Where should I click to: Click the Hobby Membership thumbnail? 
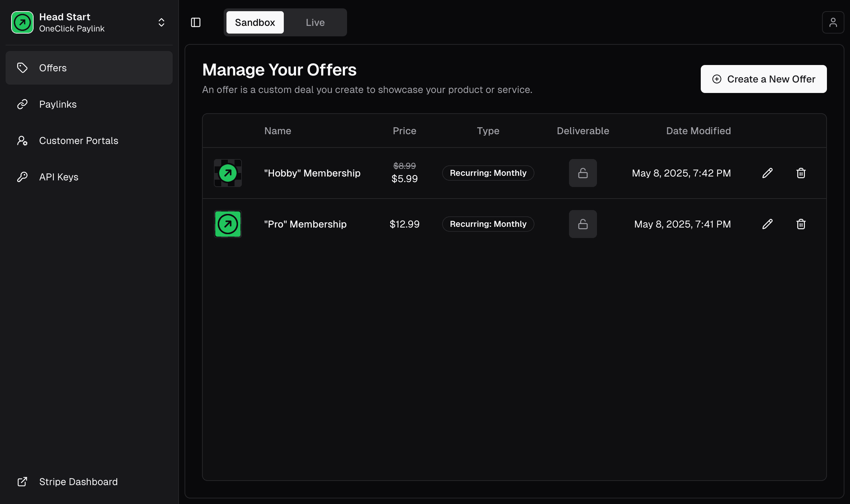[228, 173]
